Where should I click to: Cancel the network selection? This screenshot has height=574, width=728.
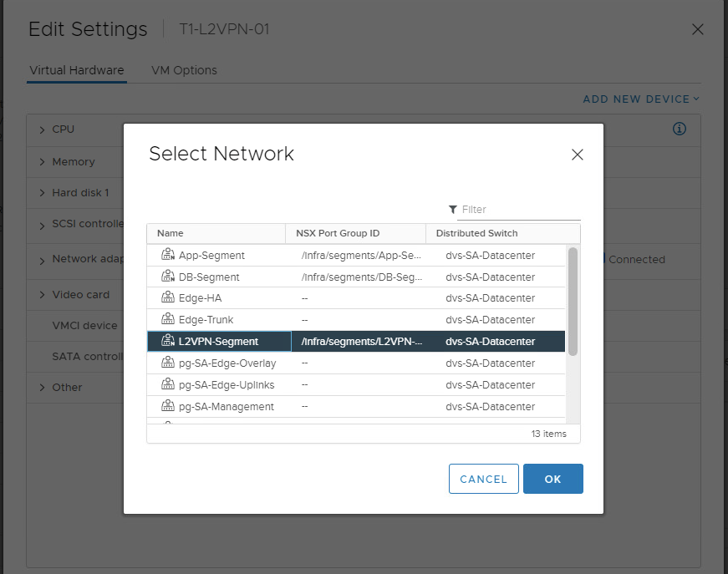pyautogui.click(x=483, y=479)
